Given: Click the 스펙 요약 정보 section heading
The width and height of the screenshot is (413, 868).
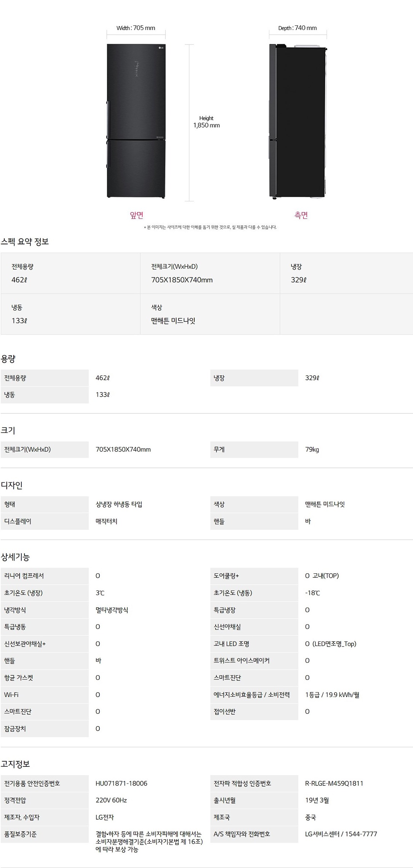Looking at the screenshot, I should tap(25, 241).
